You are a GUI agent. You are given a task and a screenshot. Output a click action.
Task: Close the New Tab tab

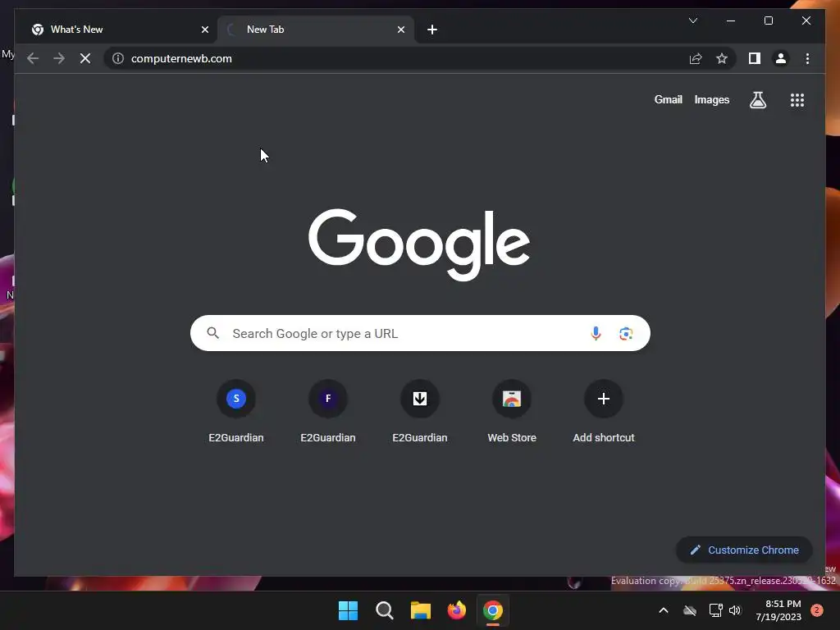tap(400, 30)
